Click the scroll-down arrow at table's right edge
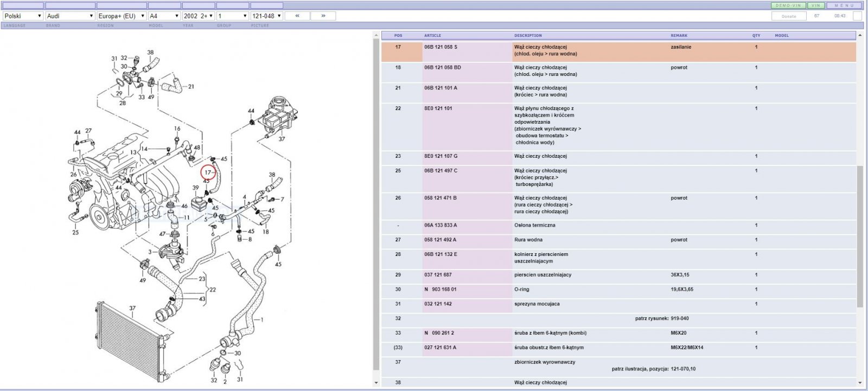The width and height of the screenshot is (868, 391). 859,383
